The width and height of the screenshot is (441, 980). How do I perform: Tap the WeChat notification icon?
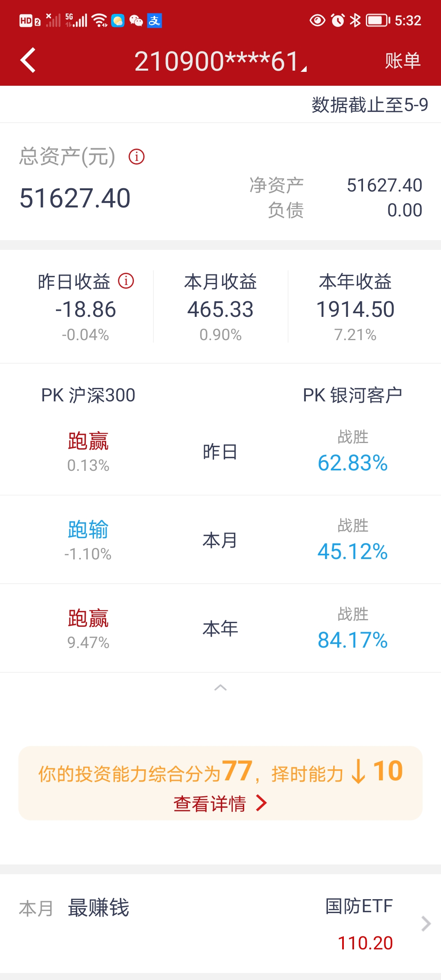pyautogui.click(x=136, y=20)
